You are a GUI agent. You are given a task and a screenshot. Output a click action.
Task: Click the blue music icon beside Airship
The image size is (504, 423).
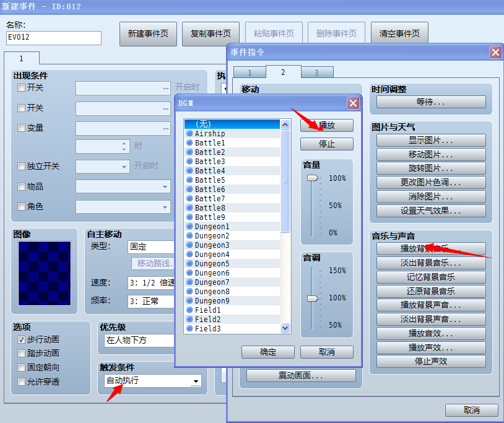click(189, 133)
